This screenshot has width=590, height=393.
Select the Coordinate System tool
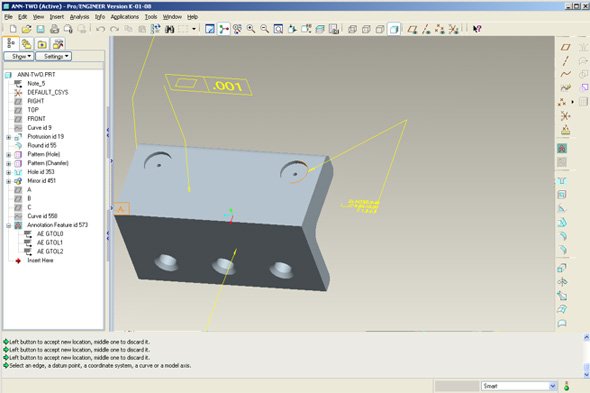pyautogui.click(x=565, y=116)
